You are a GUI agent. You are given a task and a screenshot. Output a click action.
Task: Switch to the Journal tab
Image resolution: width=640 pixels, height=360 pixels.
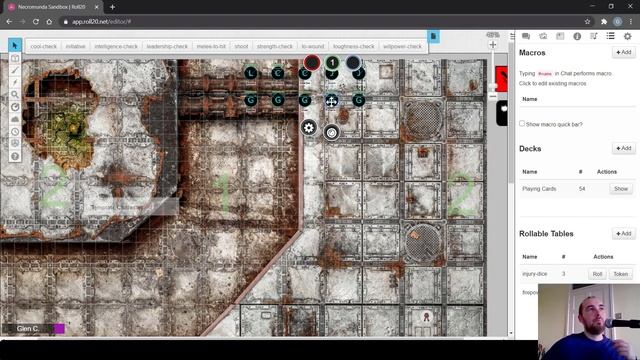coord(560,36)
